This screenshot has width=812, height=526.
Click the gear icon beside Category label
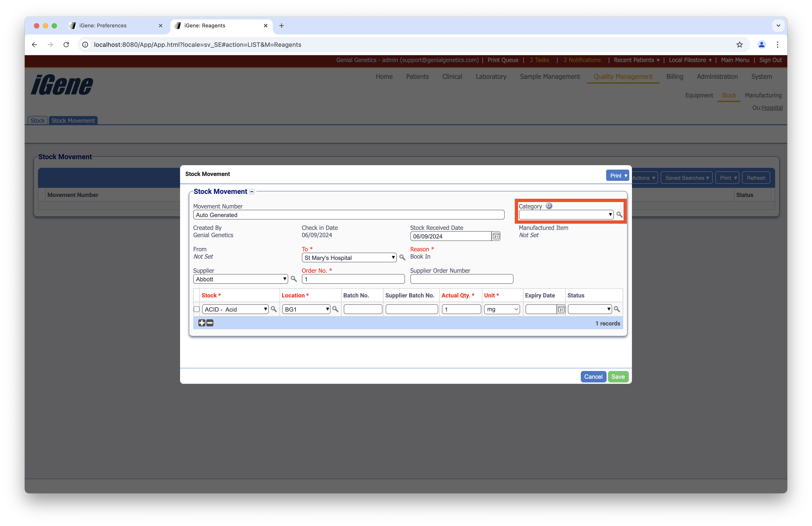click(549, 206)
